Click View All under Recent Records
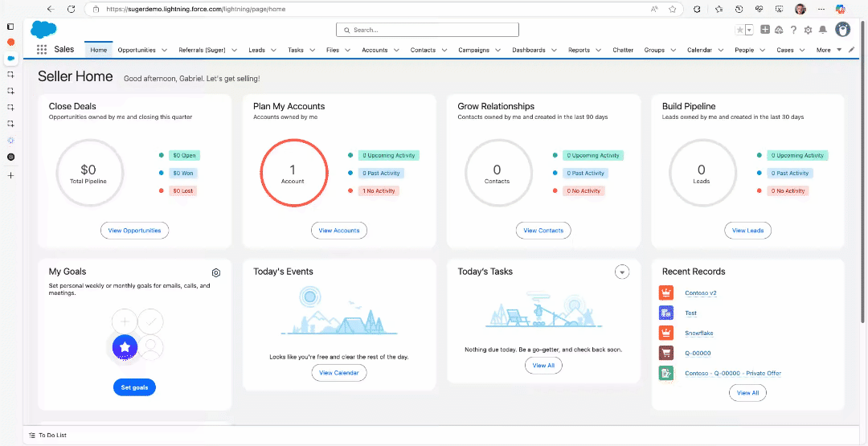 tap(748, 393)
